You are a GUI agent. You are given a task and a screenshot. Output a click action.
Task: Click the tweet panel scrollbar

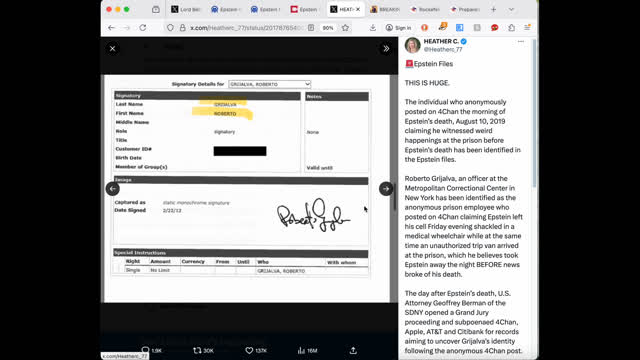pyautogui.click(x=534, y=113)
